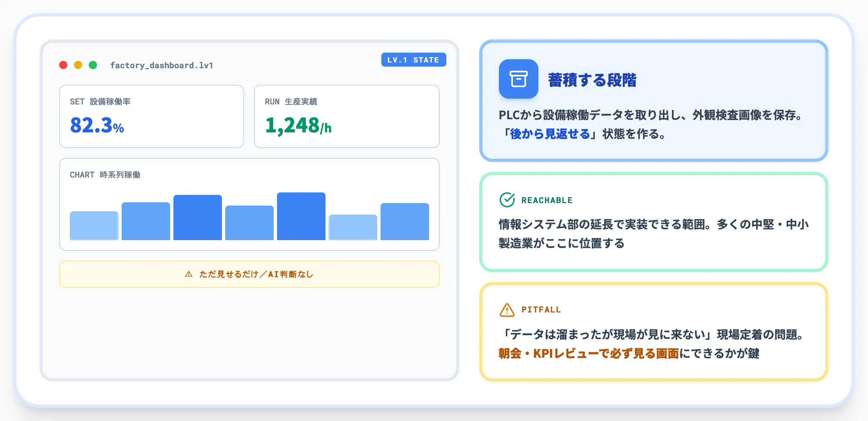Click the 蓄積する段階 heading
The image size is (868, 421).
(592, 80)
